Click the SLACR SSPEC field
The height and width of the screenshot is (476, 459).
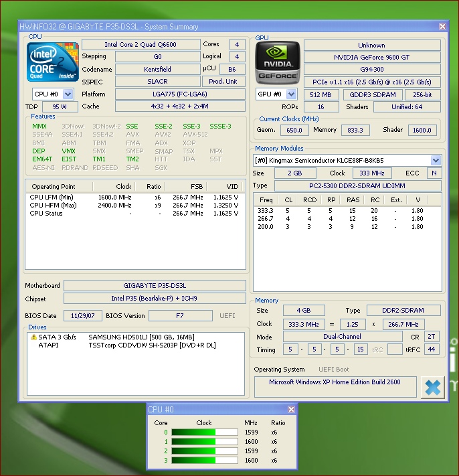pos(157,82)
